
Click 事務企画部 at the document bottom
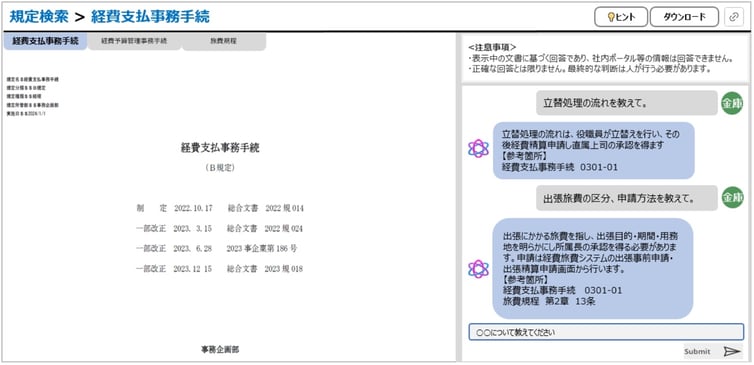(220, 350)
